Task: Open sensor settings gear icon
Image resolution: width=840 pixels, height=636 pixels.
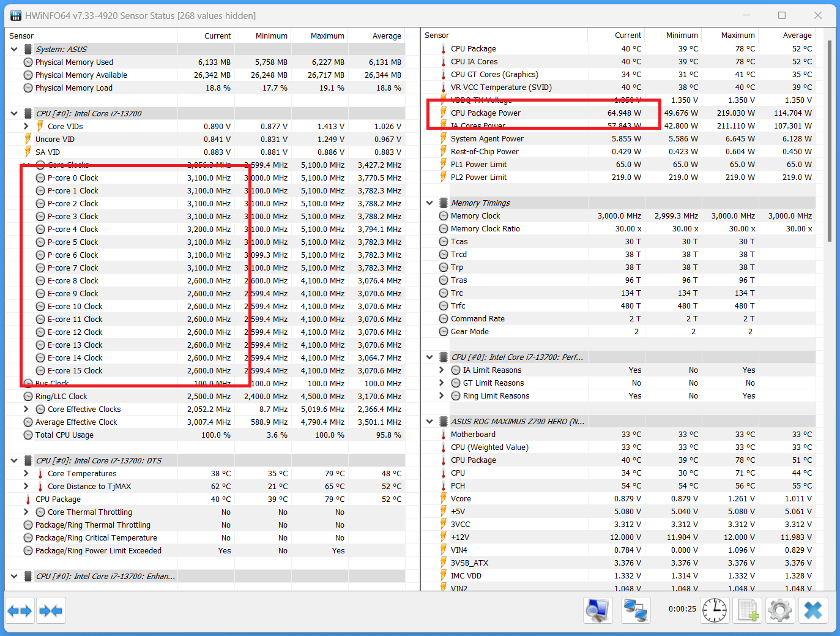Action: point(779,611)
